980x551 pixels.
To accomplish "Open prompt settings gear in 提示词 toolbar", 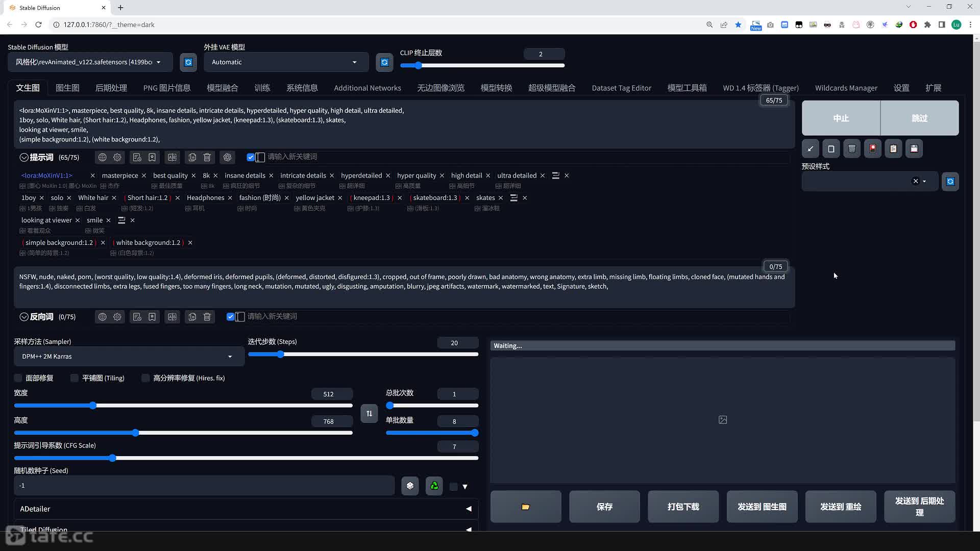I will (x=117, y=157).
